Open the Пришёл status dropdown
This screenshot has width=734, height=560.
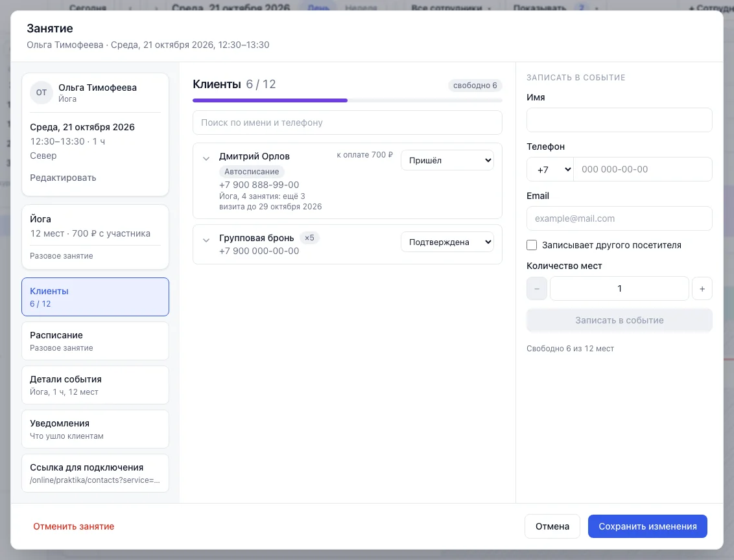pos(447,160)
